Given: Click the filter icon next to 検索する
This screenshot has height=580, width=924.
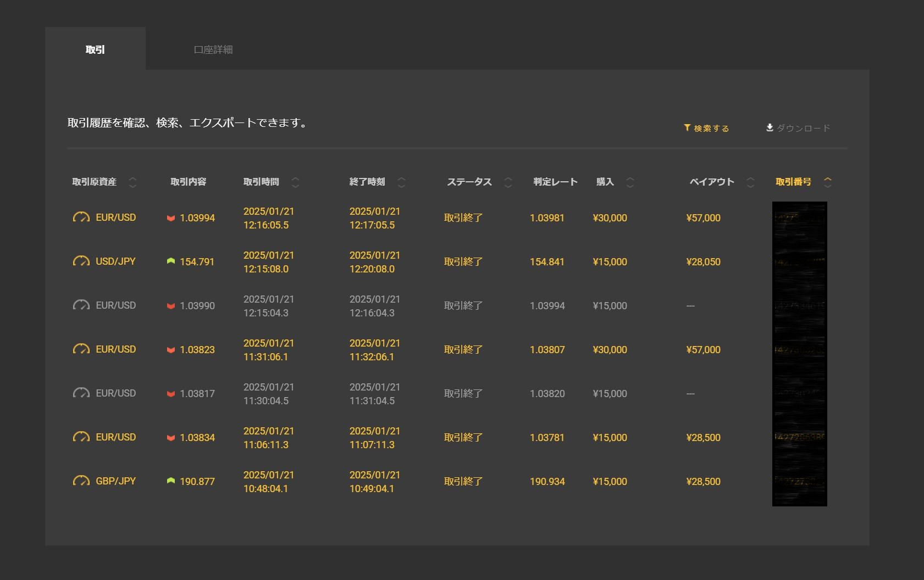Looking at the screenshot, I should 687,128.
